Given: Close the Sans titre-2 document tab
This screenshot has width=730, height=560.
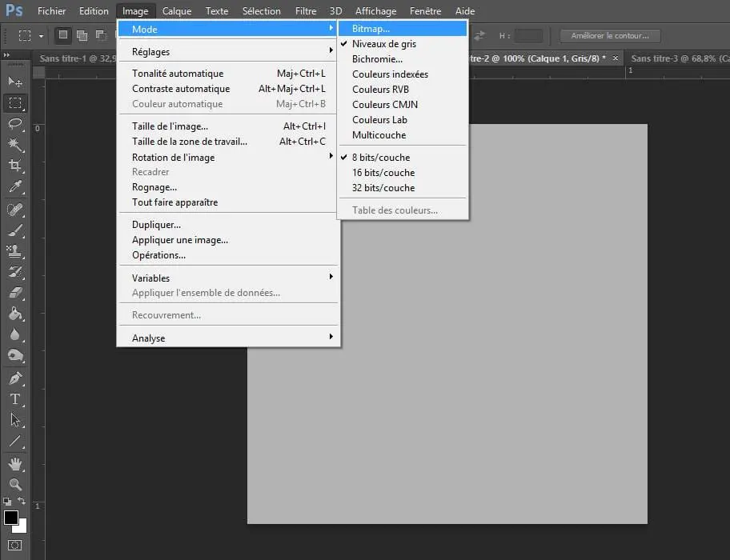Looking at the screenshot, I should coord(616,58).
